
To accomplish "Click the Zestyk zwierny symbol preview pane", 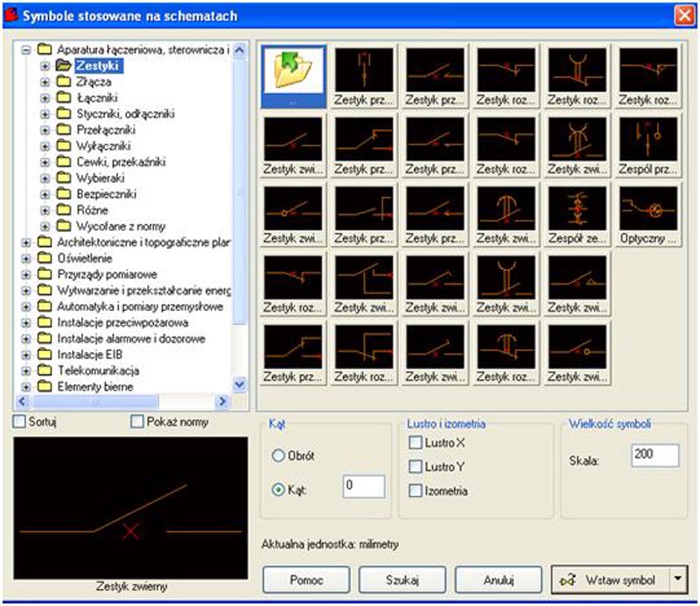I will (130, 508).
